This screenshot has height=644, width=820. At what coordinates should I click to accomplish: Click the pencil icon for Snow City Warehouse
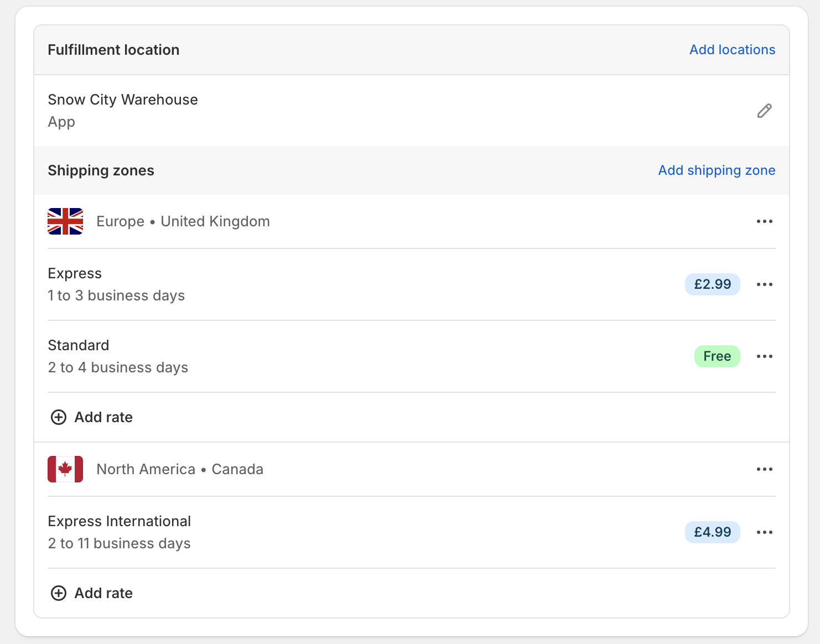click(764, 111)
